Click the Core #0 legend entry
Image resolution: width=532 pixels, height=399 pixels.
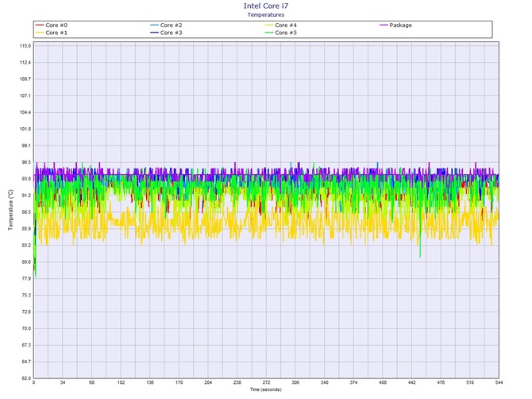tap(52, 25)
